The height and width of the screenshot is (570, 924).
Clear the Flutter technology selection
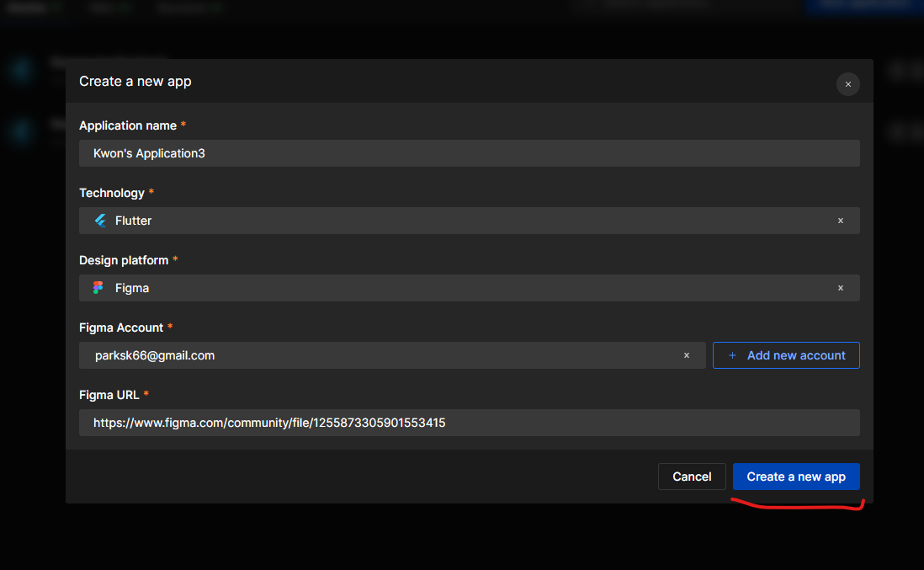coord(841,221)
